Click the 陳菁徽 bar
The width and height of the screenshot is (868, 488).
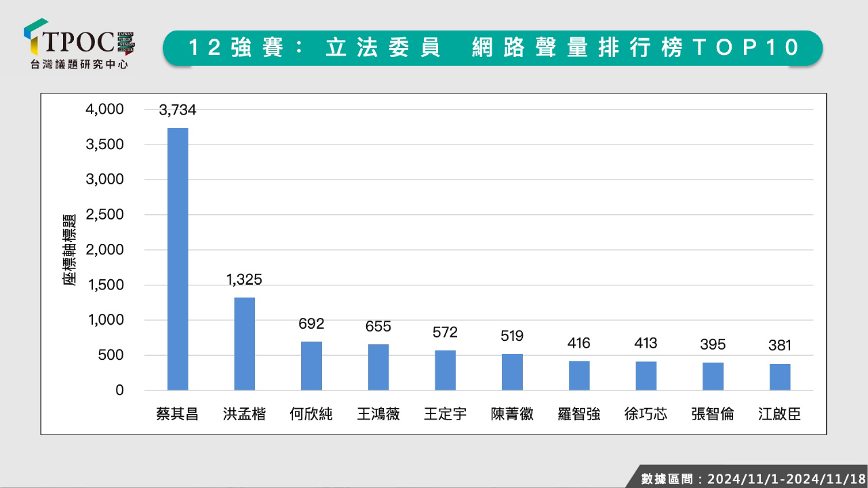(x=512, y=372)
